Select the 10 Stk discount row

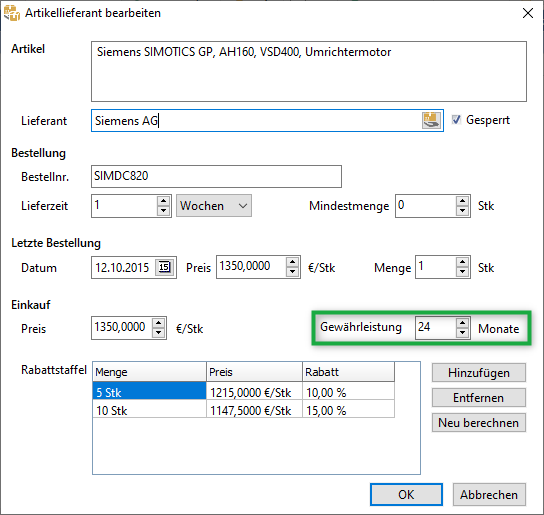coord(244,411)
